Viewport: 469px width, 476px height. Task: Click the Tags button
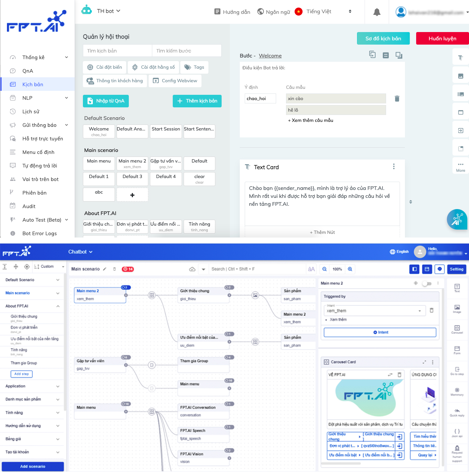point(194,67)
